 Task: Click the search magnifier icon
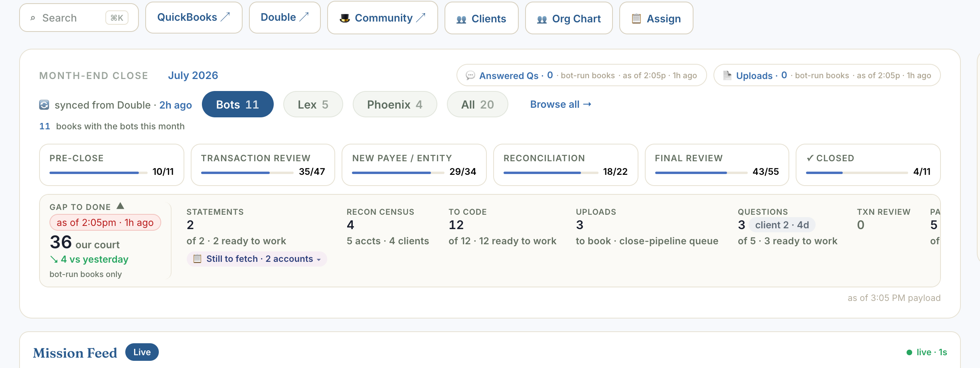[33, 18]
